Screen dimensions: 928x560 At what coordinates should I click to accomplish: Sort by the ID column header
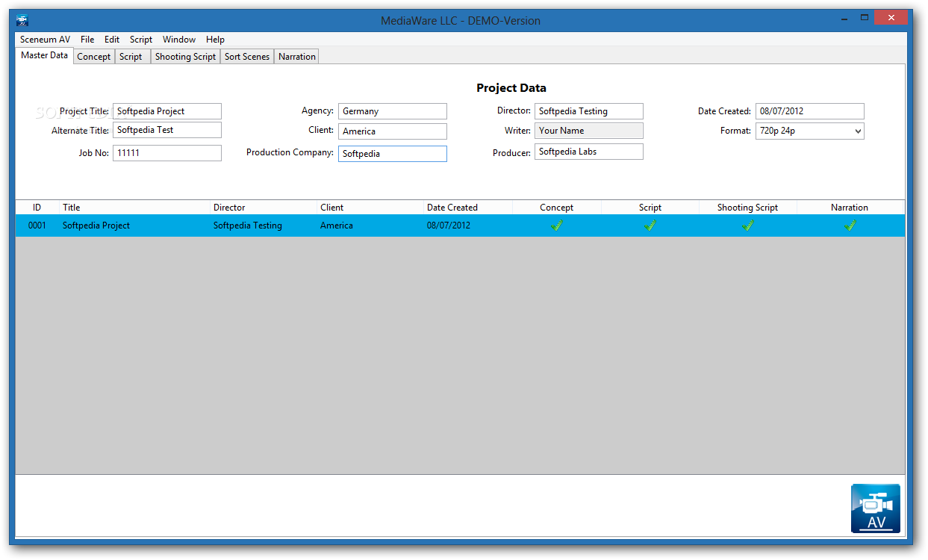tap(37, 208)
